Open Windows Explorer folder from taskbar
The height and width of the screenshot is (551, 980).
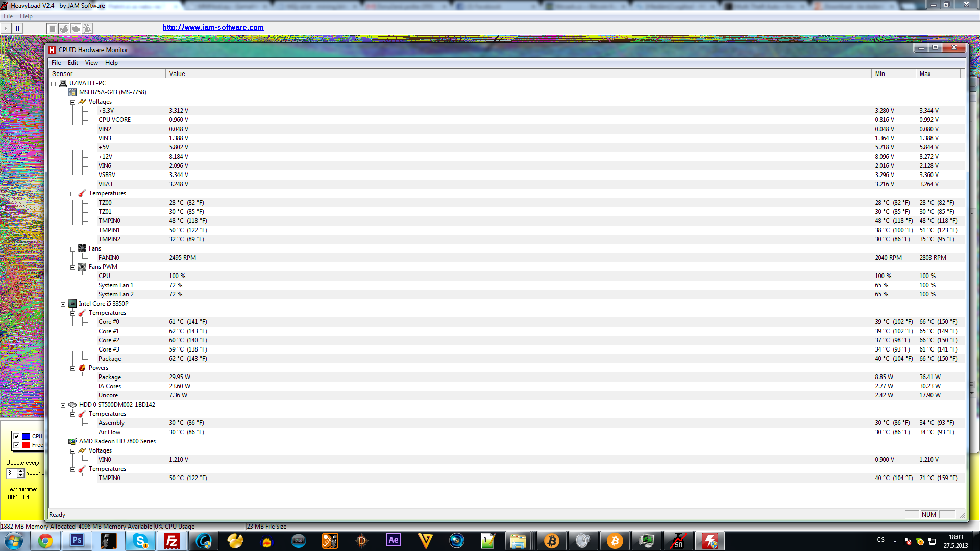pyautogui.click(x=518, y=541)
